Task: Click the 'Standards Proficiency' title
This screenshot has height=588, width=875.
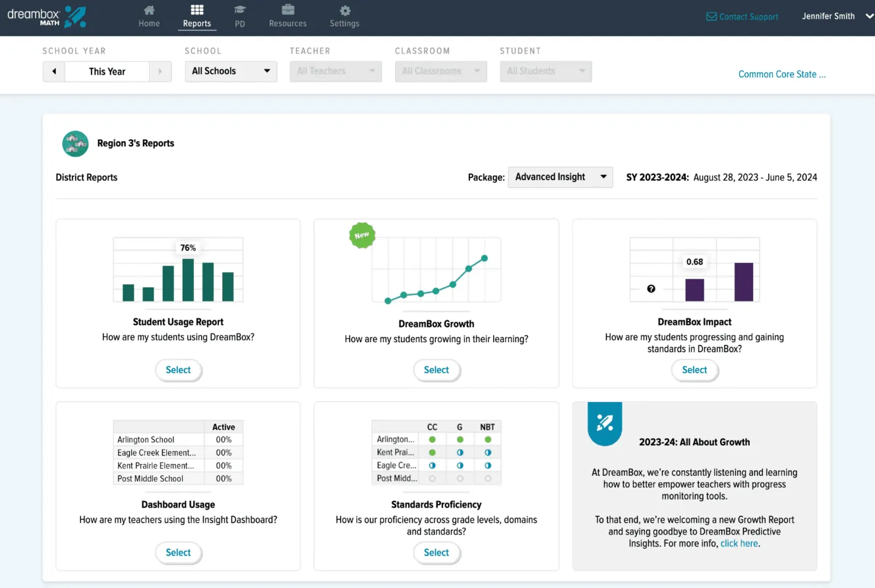Action: pyautogui.click(x=437, y=505)
